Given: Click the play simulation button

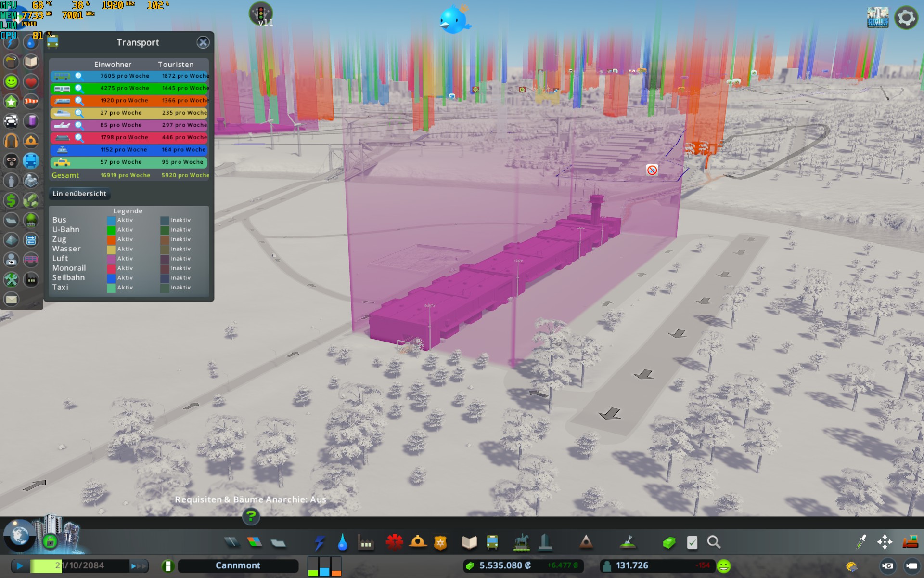Looking at the screenshot, I should tap(20, 566).
